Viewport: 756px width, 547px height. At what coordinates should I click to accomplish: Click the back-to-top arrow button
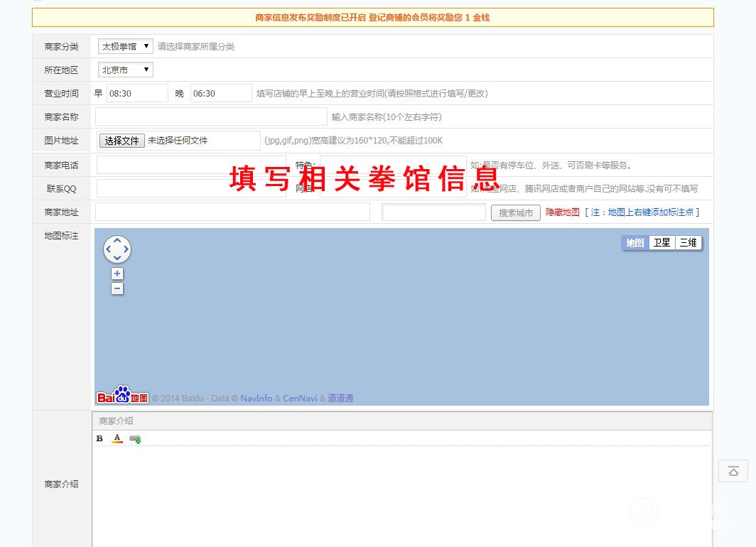pyautogui.click(x=733, y=471)
